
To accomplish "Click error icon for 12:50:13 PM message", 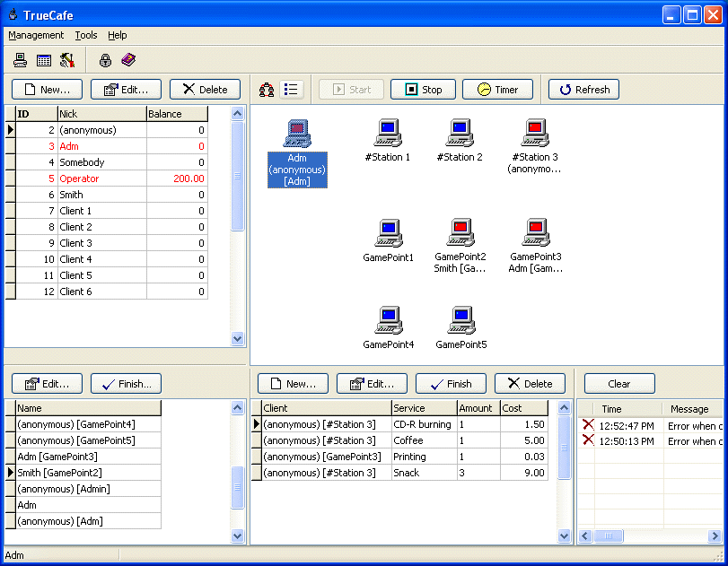I will click(588, 440).
